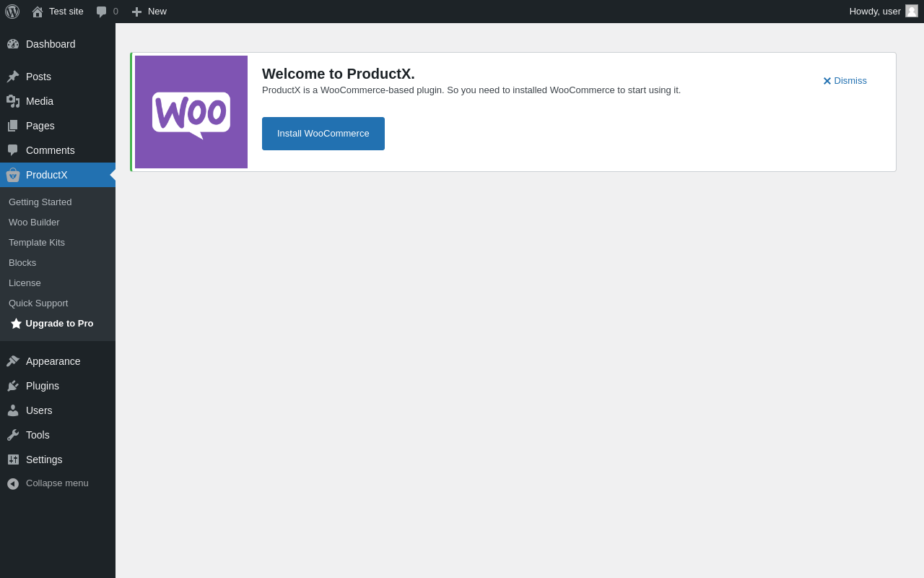Image resolution: width=924 pixels, height=578 pixels.
Task: Click the ProductX shopping bag icon
Action: (x=13, y=175)
